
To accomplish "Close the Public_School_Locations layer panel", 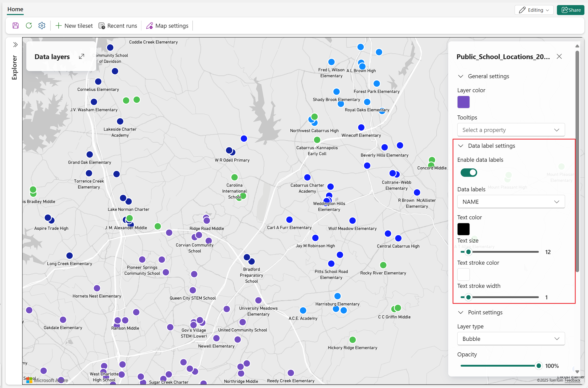I will 559,56.
